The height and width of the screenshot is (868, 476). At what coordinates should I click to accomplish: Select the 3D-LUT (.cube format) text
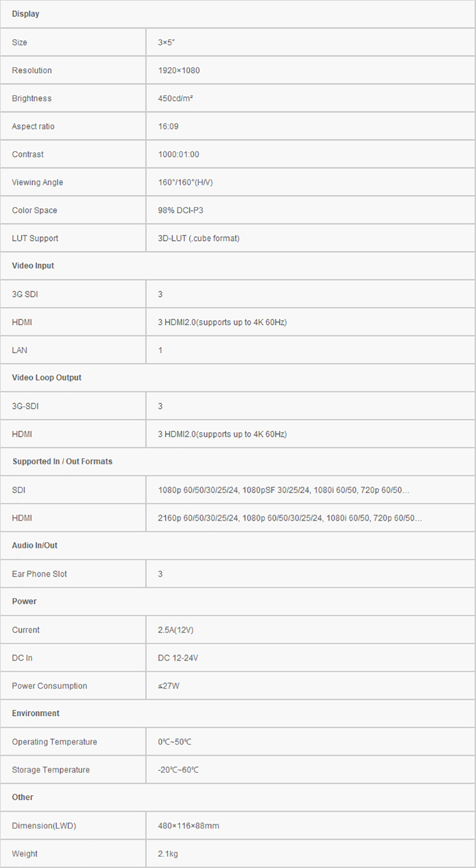(x=198, y=238)
